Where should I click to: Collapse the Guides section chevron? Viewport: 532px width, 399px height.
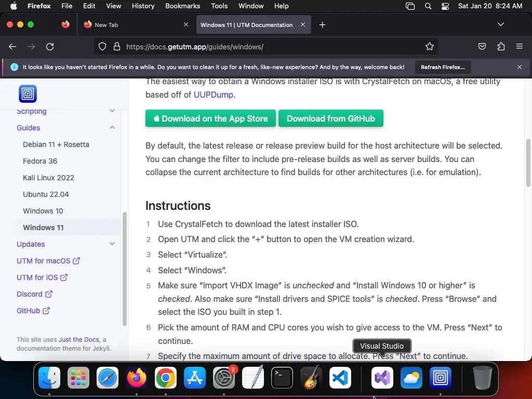pyautogui.click(x=112, y=128)
